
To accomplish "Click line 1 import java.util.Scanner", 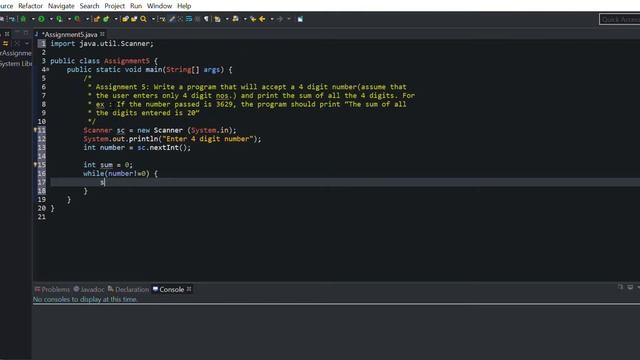I will click(x=102, y=44).
